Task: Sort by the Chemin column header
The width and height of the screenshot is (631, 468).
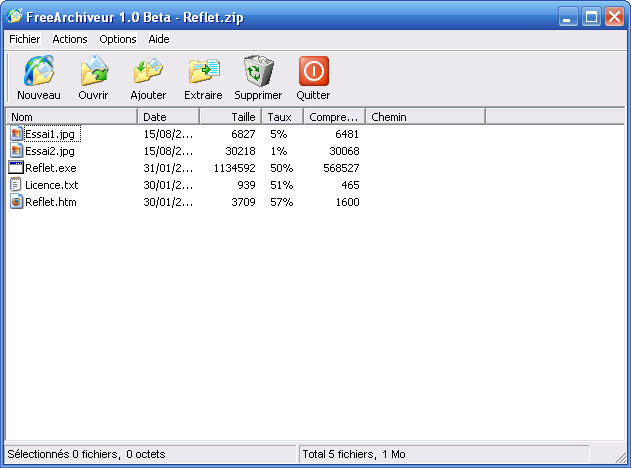Action: [x=426, y=117]
